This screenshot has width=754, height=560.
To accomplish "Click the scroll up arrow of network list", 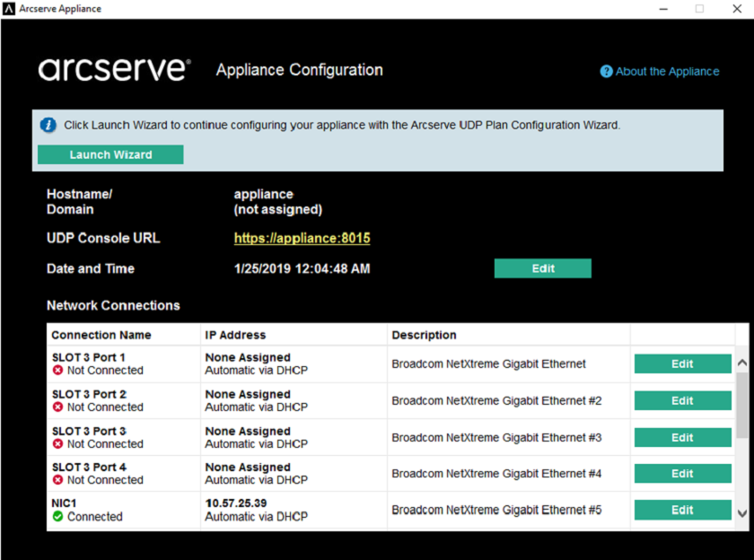I will coord(742,363).
